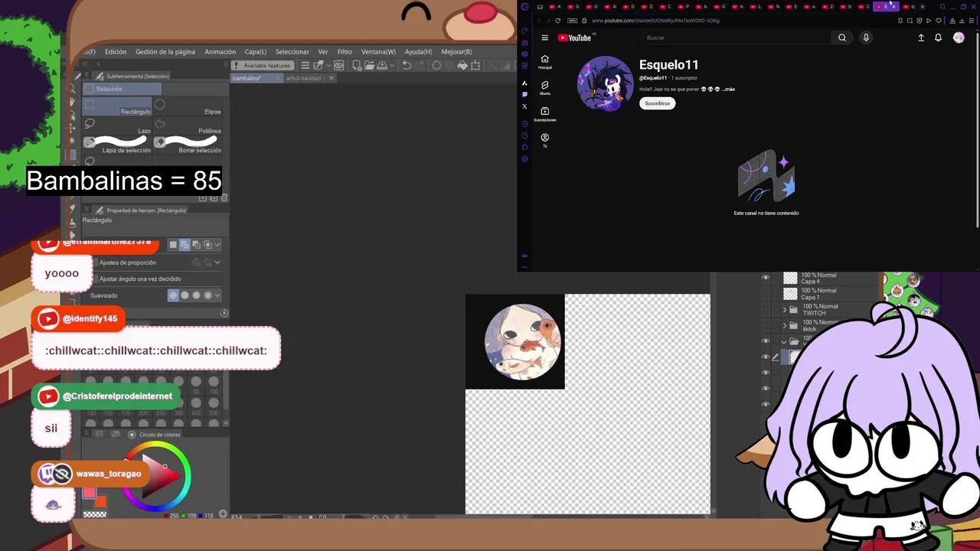This screenshot has width=980, height=551.
Task: Select the Elipse selection sub-tool
Action: [188, 107]
